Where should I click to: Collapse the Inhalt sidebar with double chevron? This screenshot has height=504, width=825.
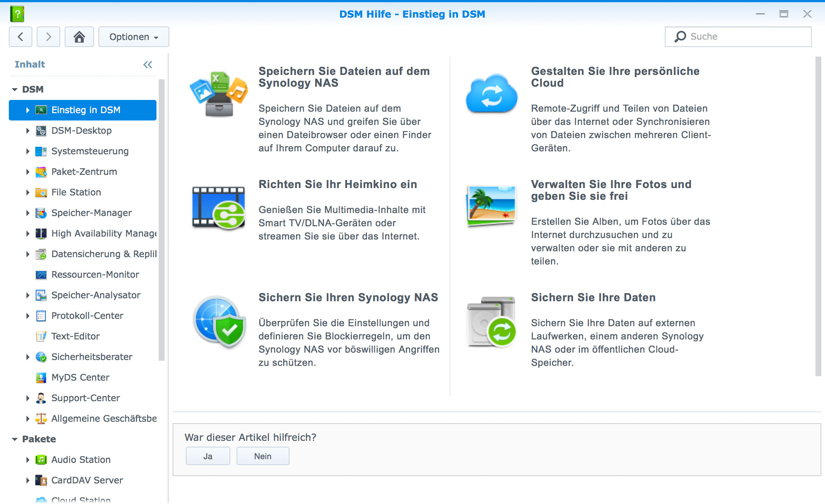(148, 65)
